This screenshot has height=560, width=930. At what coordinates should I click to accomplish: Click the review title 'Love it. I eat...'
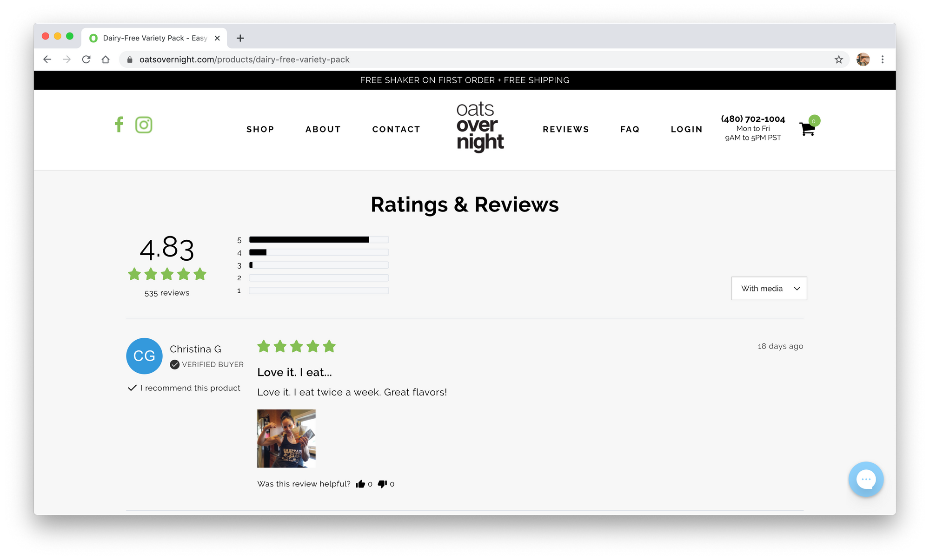click(295, 372)
